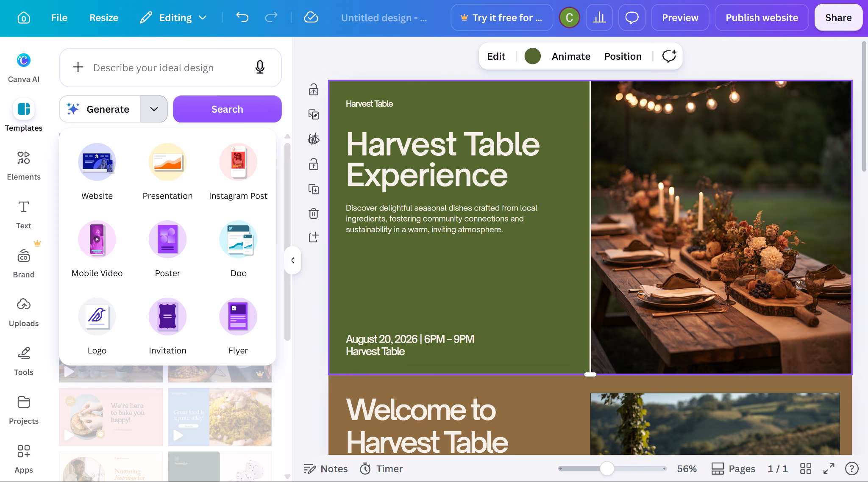
Task: Toggle the Pages panel
Action: (x=733, y=468)
